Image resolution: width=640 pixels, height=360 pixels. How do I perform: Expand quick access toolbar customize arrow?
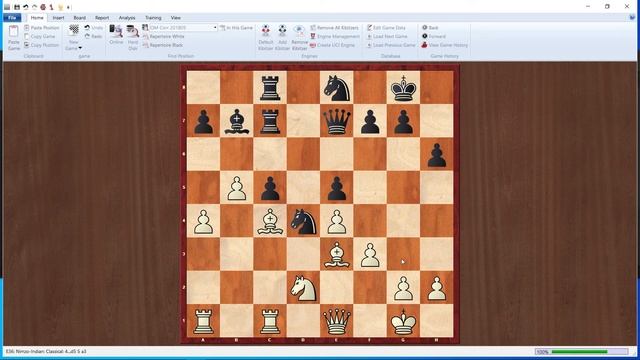tap(69, 7)
